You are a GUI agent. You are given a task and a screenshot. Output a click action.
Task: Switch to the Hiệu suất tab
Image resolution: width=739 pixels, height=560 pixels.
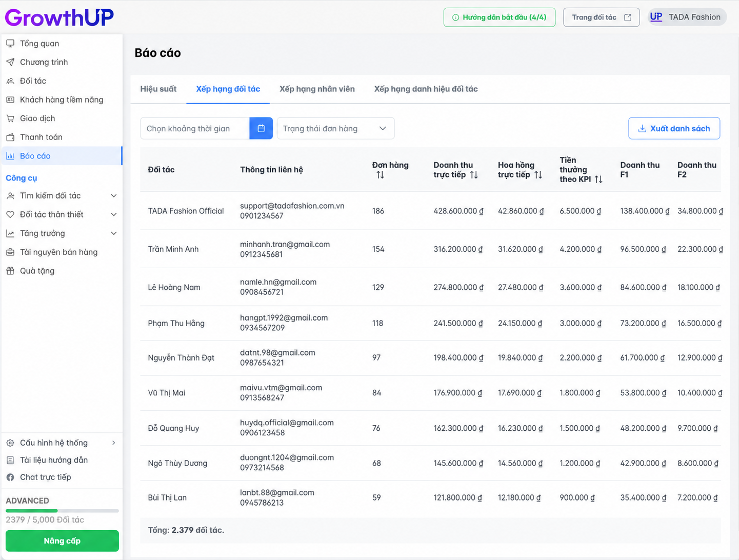tap(158, 89)
